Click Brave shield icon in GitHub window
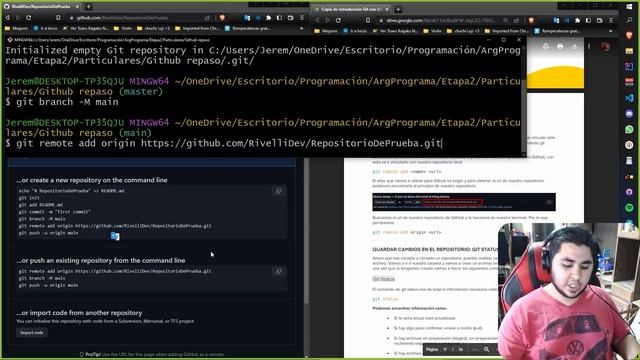This screenshot has height=360, width=640. click(222, 18)
